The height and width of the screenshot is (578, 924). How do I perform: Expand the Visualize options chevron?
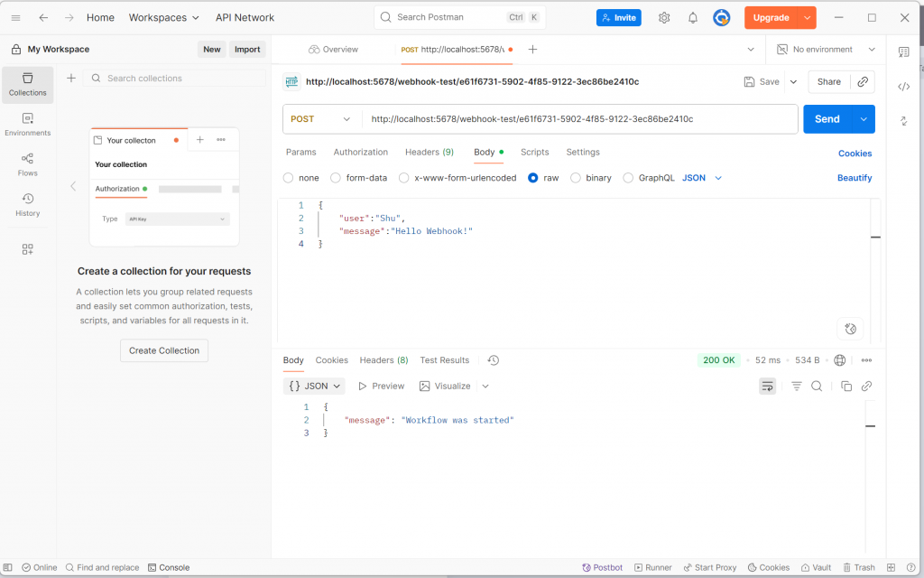click(x=485, y=387)
